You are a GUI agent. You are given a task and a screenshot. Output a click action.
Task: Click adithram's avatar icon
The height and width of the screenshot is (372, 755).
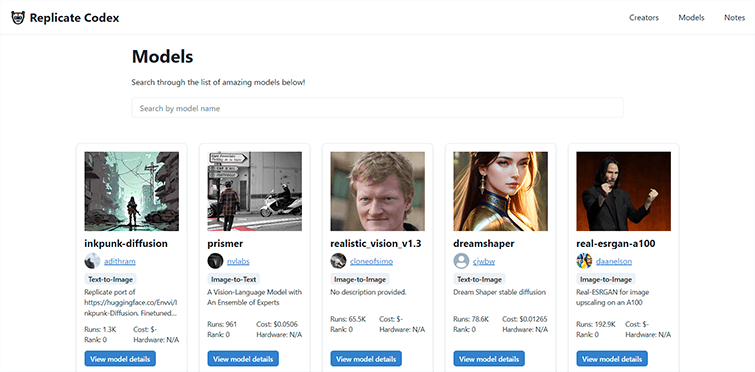pyautogui.click(x=92, y=261)
